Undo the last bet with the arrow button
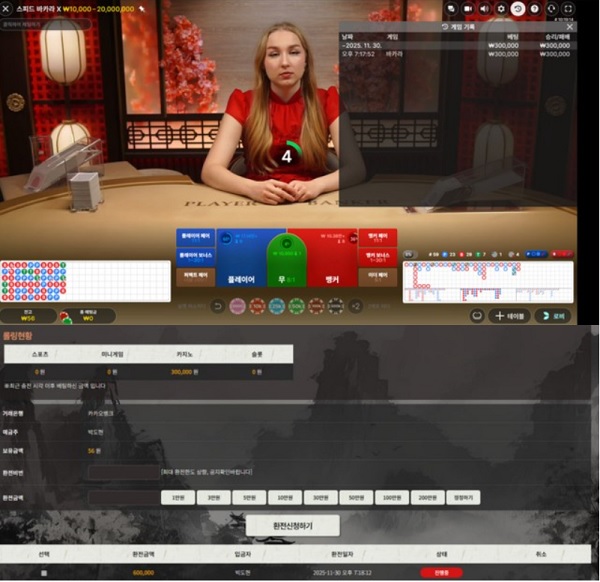 point(218,306)
